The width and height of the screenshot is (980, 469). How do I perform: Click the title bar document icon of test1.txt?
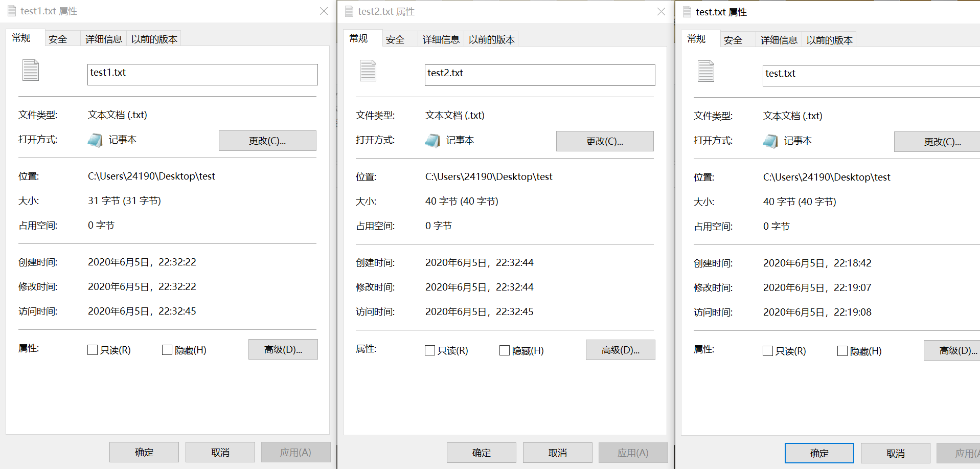pos(11,10)
